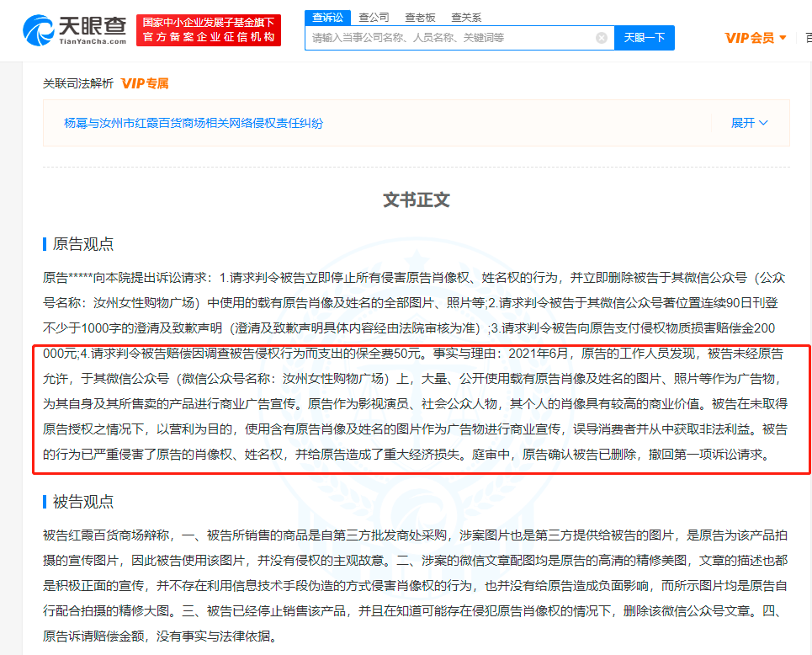Image resolution: width=812 pixels, height=655 pixels.
Task: Click the 原告观点 section heading
Action: (82, 243)
